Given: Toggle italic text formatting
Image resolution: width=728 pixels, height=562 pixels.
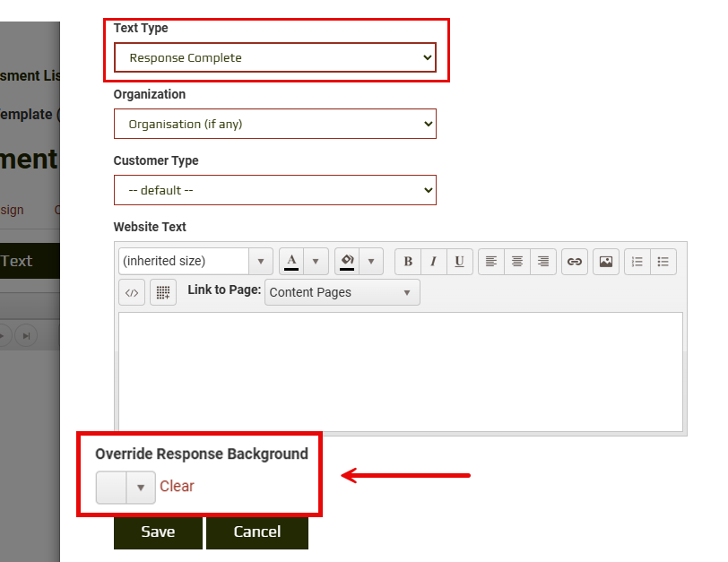Looking at the screenshot, I should (x=433, y=262).
